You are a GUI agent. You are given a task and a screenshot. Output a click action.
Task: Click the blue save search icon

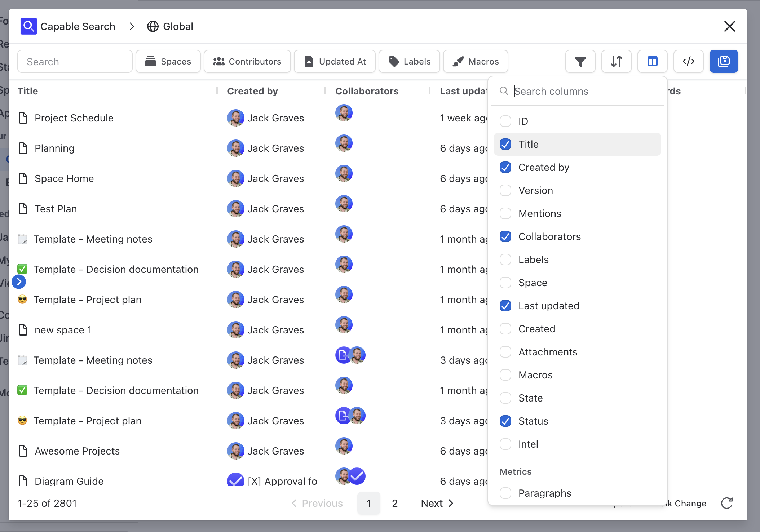point(724,62)
